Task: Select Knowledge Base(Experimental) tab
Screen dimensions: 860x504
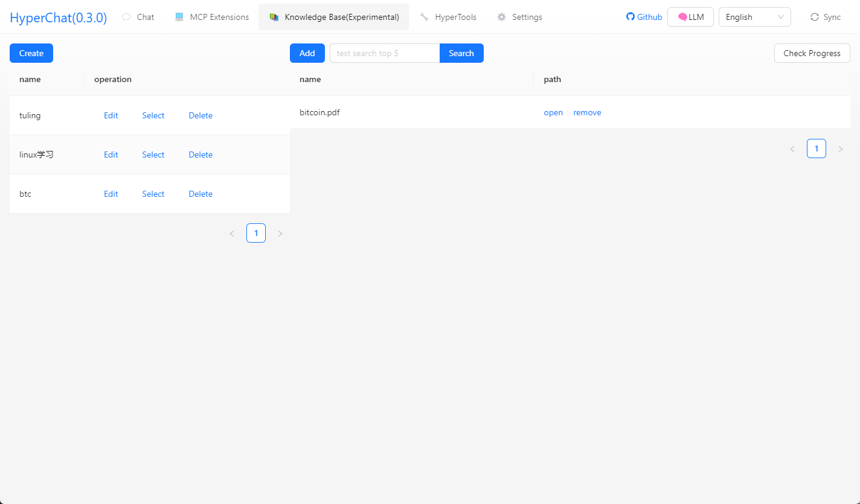Action: 334,17
